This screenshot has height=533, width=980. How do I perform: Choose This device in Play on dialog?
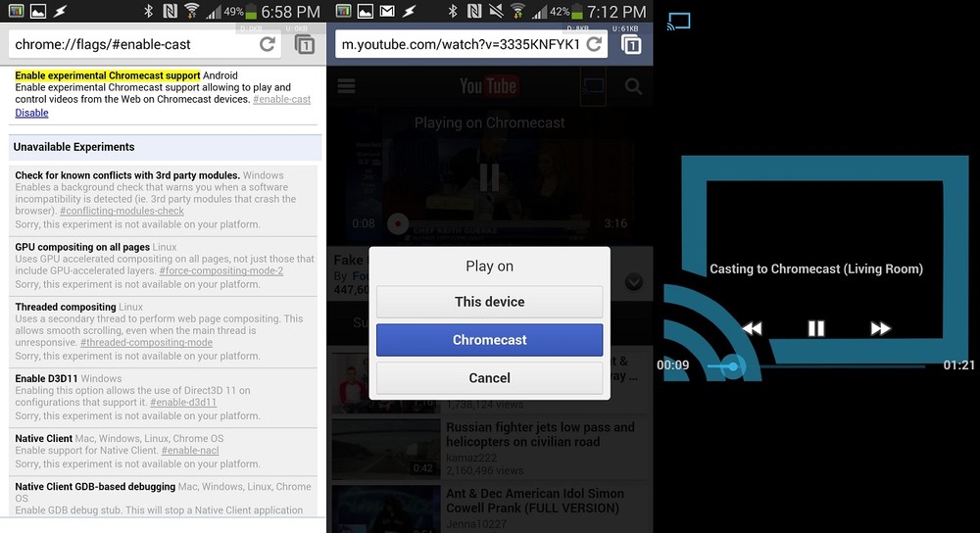pos(489,302)
